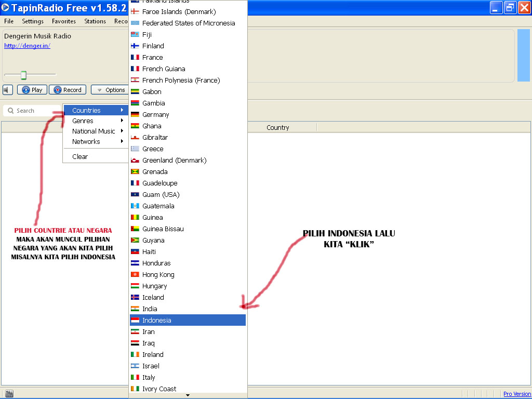Click the Record button
Image resolution: width=532 pixels, height=399 pixels.
point(68,90)
